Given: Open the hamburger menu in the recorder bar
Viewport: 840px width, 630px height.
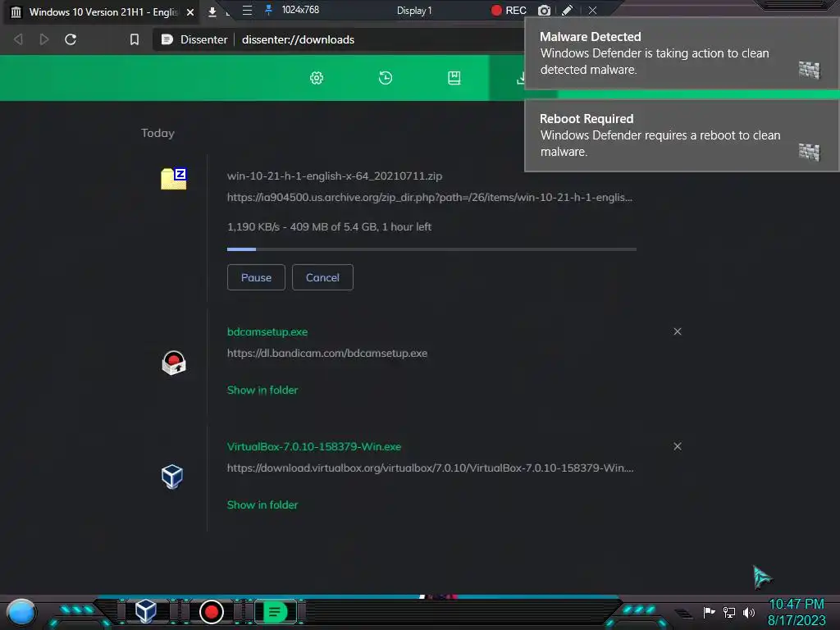Looking at the screenshot, I should [247, 10].
